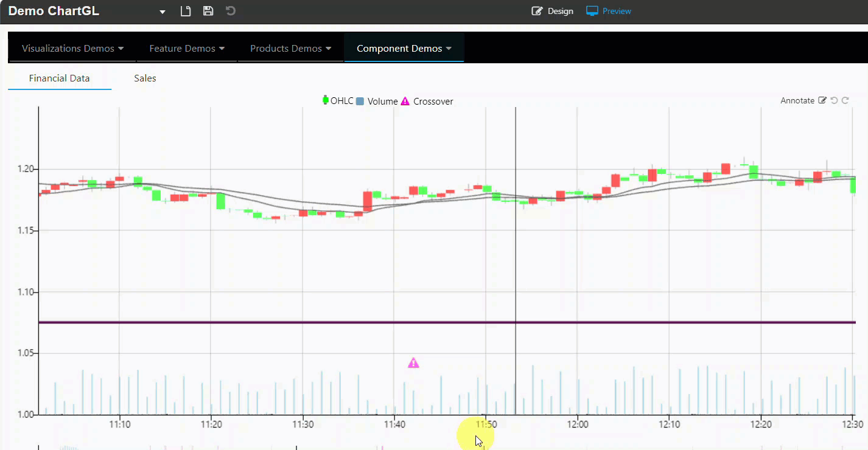This screenshot has height=450, width=868.
Task: Toggle Crossover series in legend
Action: [x=427, y=102]
